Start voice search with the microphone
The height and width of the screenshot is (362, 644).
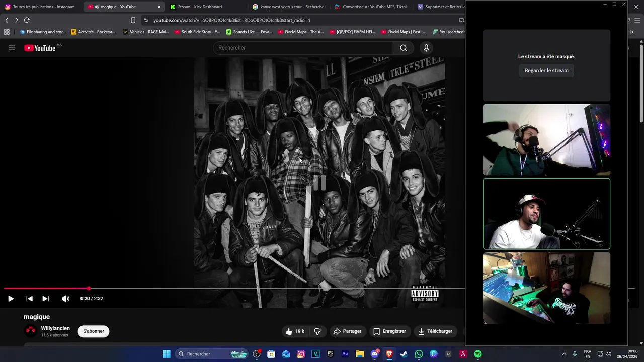click(x=426, y=48)
